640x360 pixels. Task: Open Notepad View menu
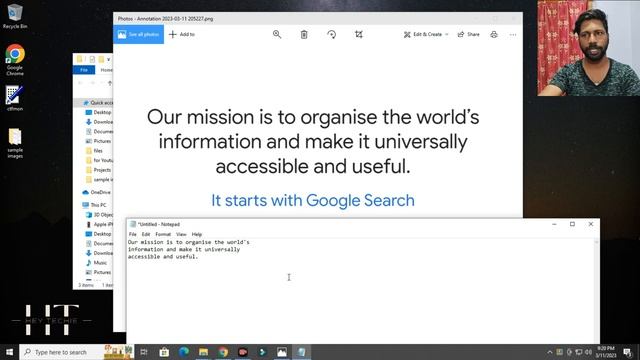click(181, 234)
